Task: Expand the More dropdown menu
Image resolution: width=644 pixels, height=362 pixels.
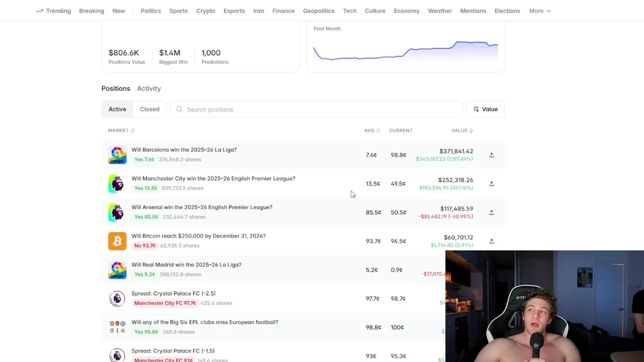Action: point(540,11)
